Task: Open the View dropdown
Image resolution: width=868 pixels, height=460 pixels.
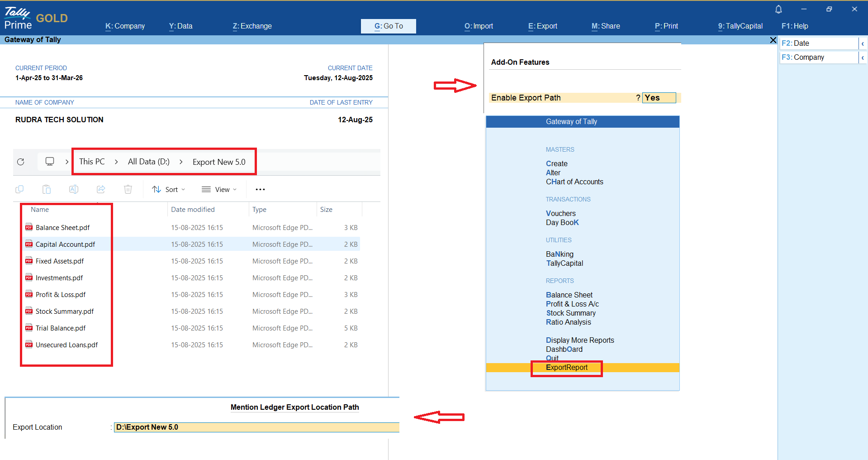Action: pos(219,189)
